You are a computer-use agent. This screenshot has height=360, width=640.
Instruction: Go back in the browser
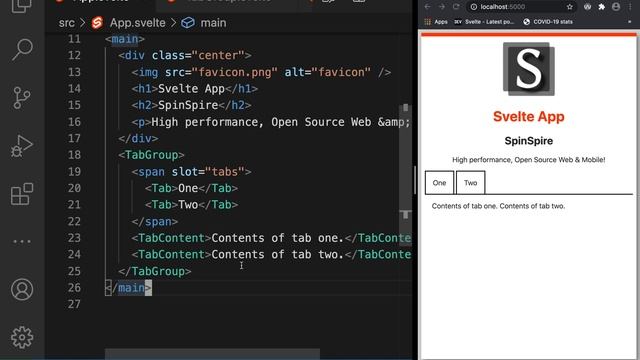click(427, 7)
